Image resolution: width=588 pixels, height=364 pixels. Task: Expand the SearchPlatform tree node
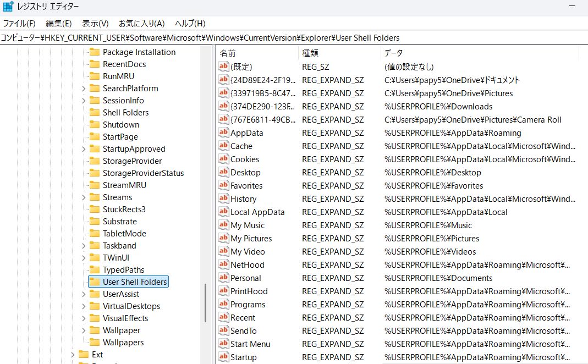[x=84, y=88]
